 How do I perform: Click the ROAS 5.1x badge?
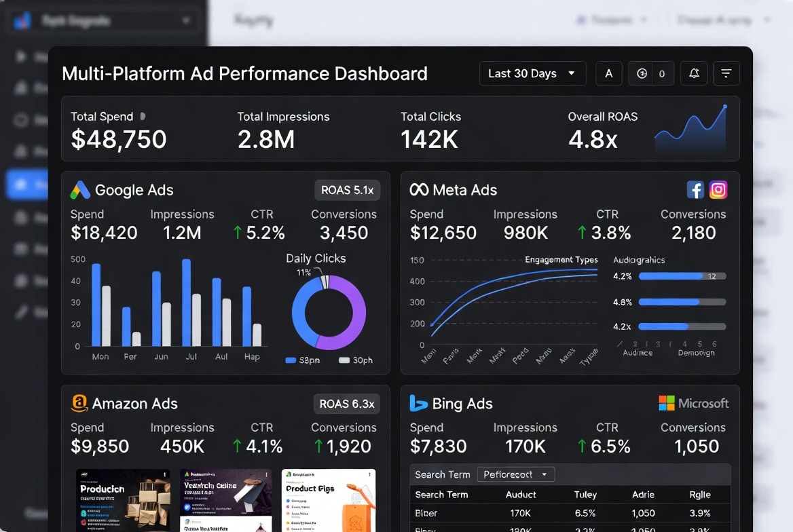[x=347, y=190]
